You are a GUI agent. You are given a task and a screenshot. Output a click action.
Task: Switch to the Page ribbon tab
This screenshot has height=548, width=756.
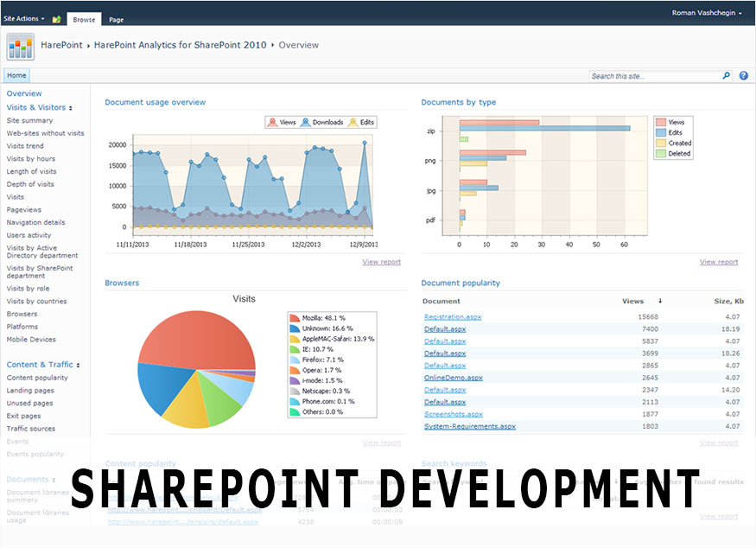[116, 19]
